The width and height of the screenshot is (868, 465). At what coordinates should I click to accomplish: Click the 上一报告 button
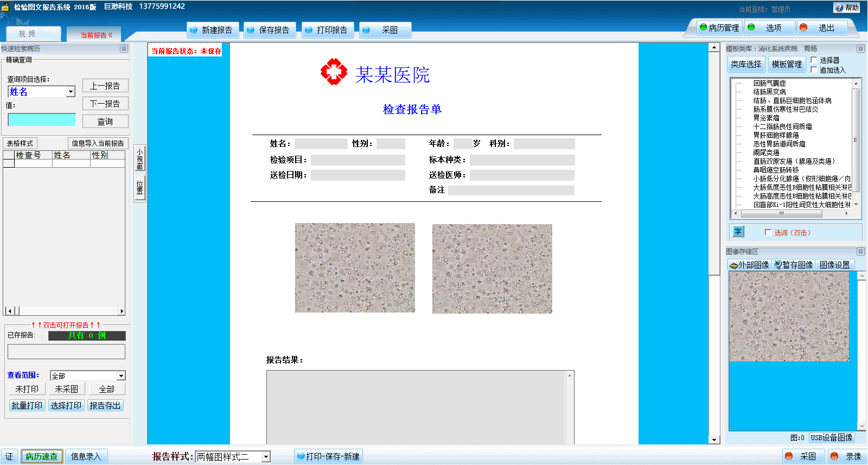105,86
